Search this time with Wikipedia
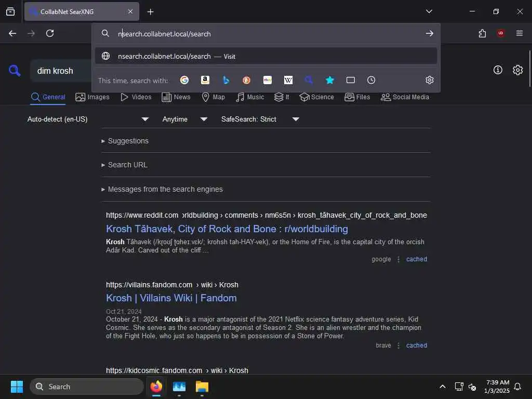This screenshot has width=532, height=399. (288, 80)
